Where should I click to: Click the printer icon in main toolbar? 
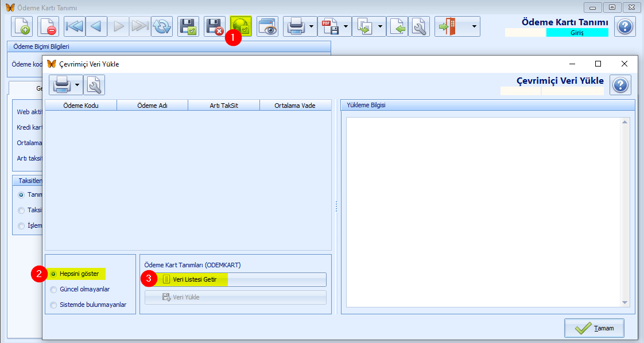(295, 26)
